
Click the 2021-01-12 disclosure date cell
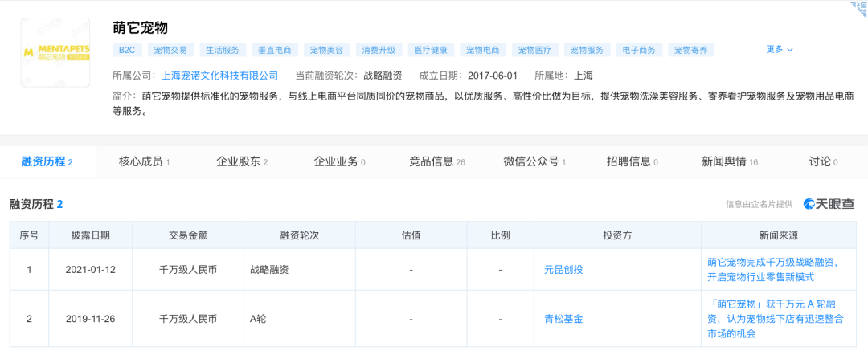click(91, 270)
